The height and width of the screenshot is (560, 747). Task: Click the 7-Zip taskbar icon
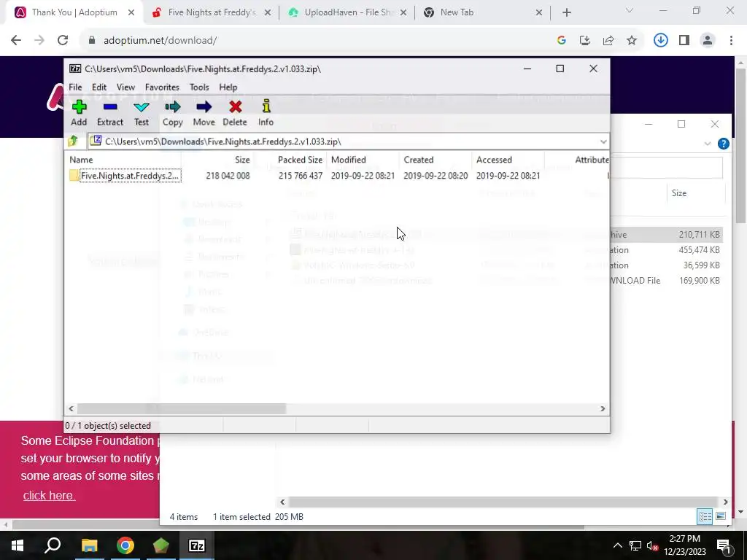pos(197,545)
